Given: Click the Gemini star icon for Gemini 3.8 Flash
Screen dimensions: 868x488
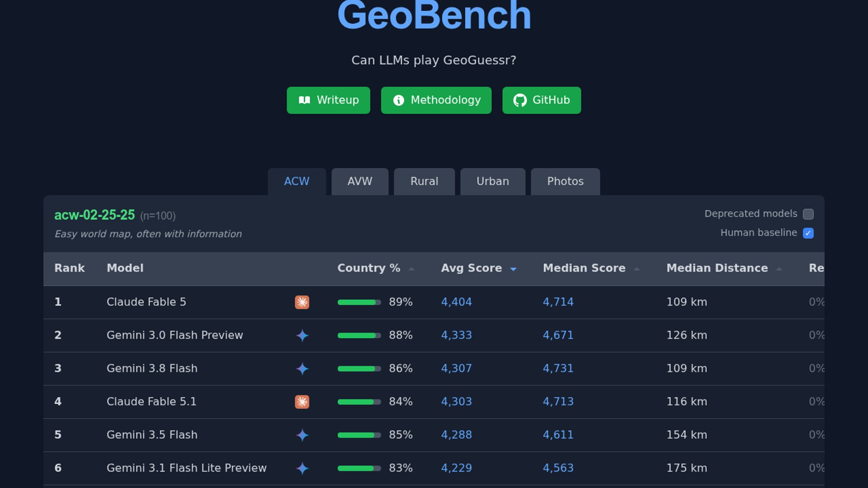Looking at the screenshot, I should tap(302, 369).
